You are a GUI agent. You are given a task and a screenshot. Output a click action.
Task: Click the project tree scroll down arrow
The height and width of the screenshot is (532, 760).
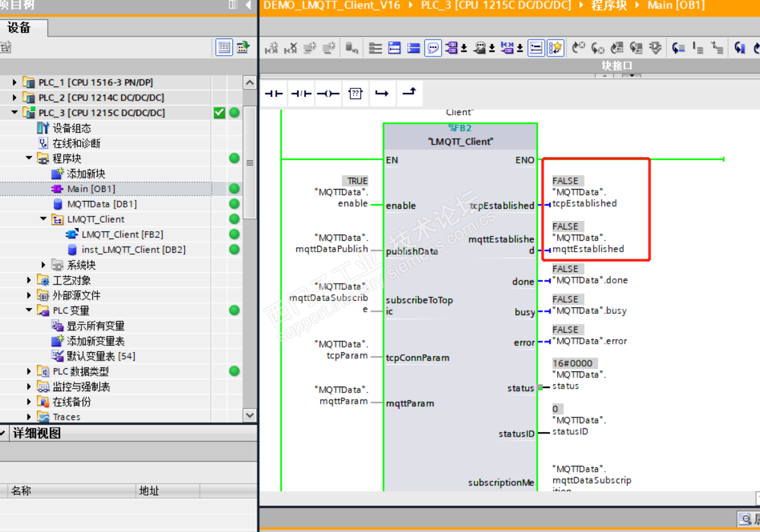tap(250, 415)
